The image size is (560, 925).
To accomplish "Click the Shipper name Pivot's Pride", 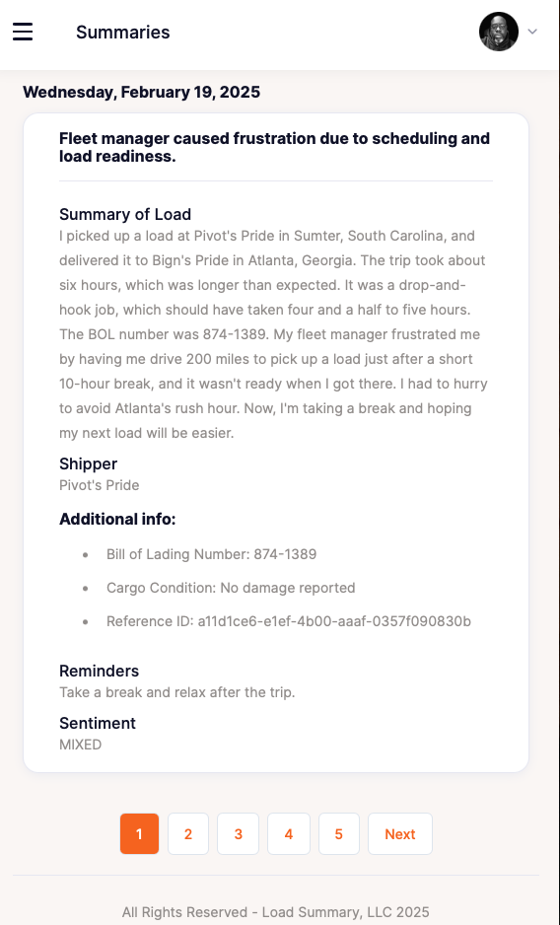I will click(x=100, y=485).
